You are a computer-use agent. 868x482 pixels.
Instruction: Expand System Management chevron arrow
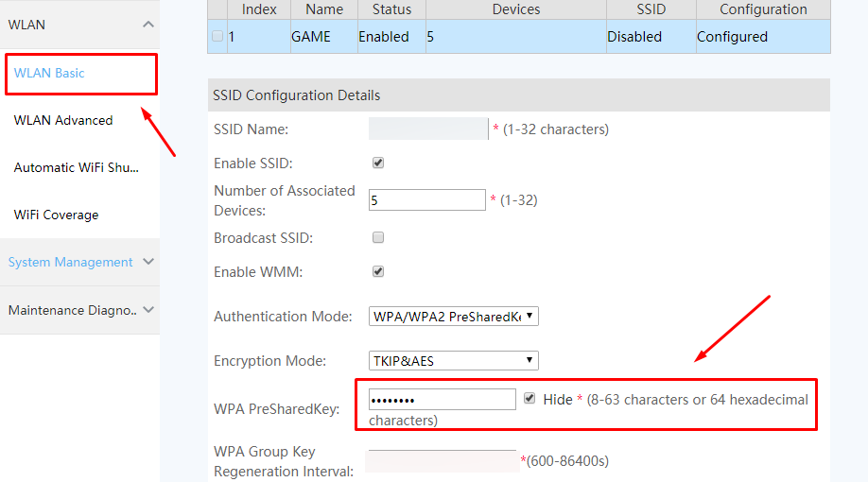(x=148, y=262)
